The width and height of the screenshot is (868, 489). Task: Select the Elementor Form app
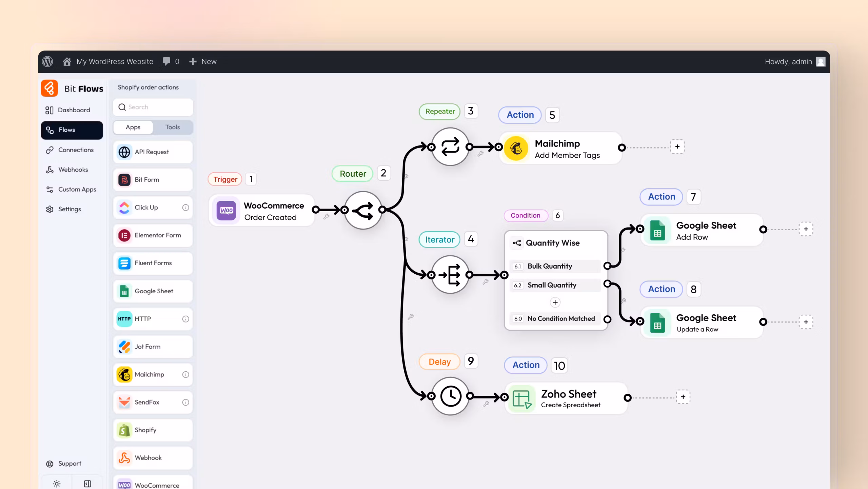tap(153, 235)
